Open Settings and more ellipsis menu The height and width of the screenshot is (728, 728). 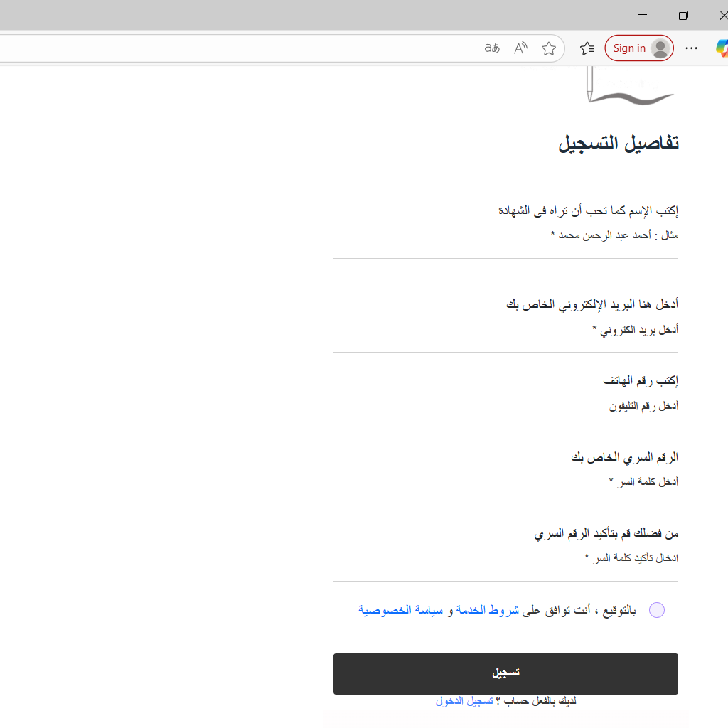click(x=691, y=48)
